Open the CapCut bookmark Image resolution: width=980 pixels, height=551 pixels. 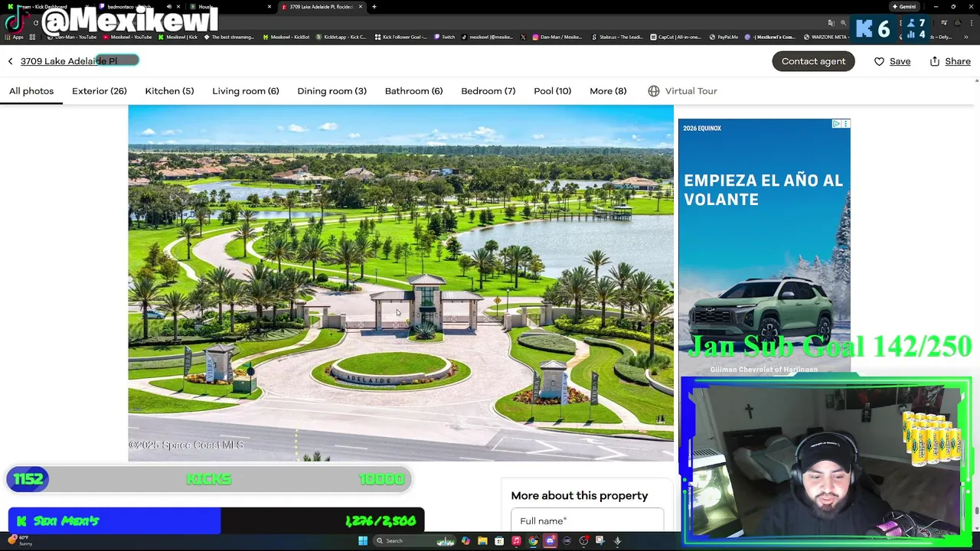[676, 37]
